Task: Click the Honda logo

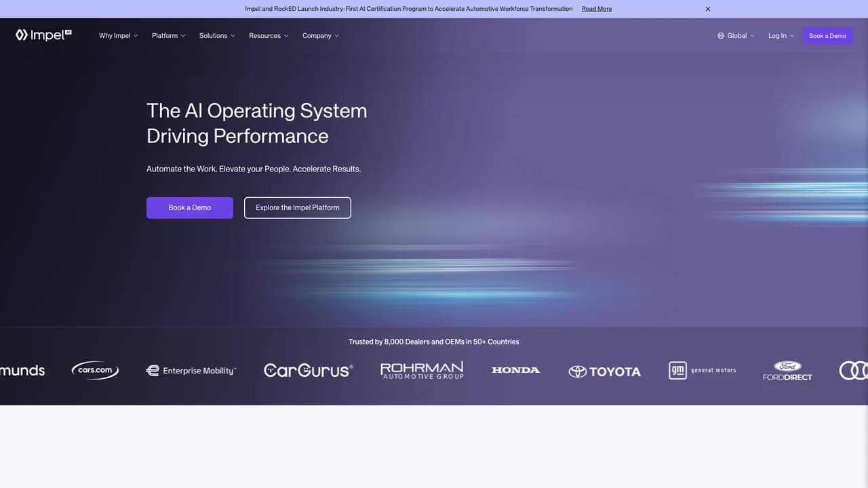Action: pos(516,370)
